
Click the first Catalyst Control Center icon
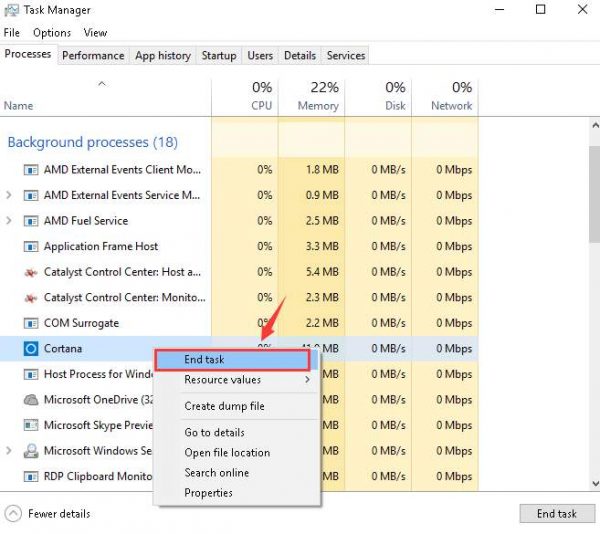click(29, 272)
